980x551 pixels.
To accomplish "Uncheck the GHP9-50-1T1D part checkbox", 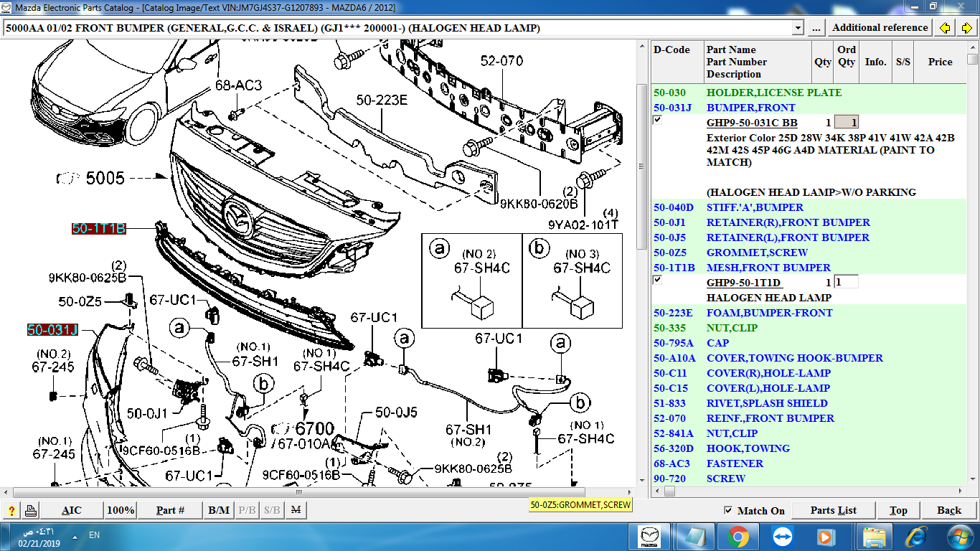I will 658,280.
